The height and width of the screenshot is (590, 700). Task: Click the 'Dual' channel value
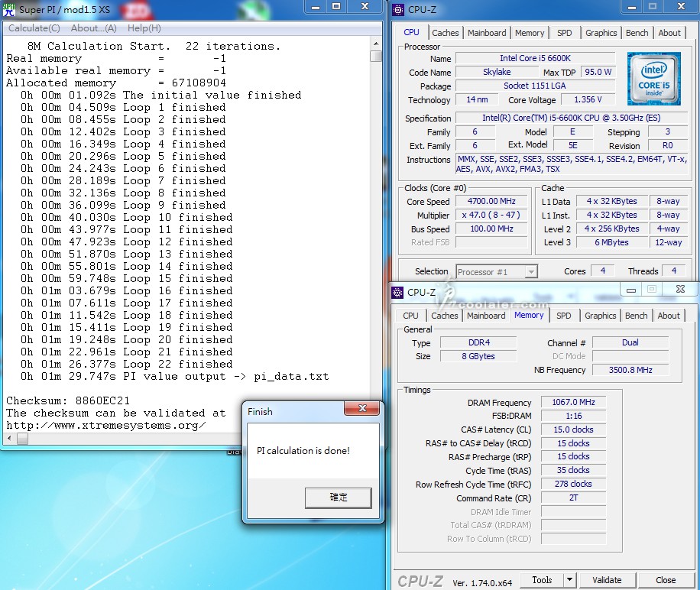pyautogui.click(x=630, y=342)
